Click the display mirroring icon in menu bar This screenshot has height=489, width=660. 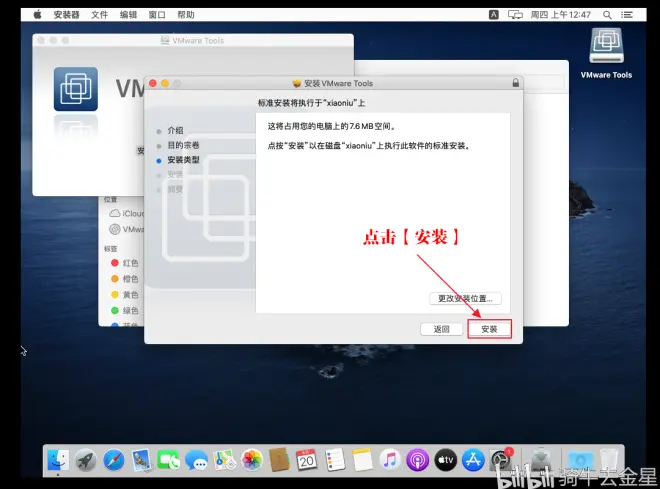515,15
